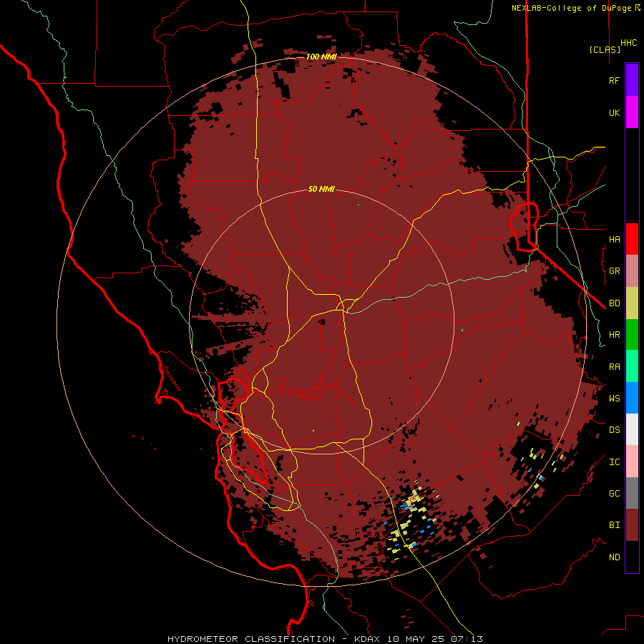
Task: Click the "HA" legend label
Action: point(614,240)
